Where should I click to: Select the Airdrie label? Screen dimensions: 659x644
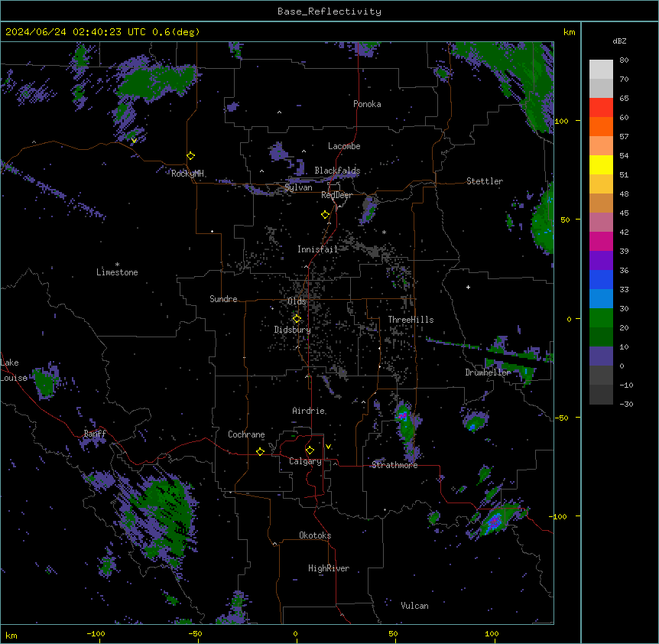[x=309, y=411]
